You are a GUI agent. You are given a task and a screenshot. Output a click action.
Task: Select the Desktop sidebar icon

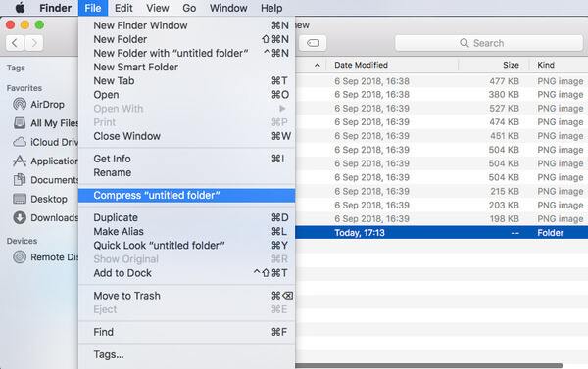pos(20,199)
